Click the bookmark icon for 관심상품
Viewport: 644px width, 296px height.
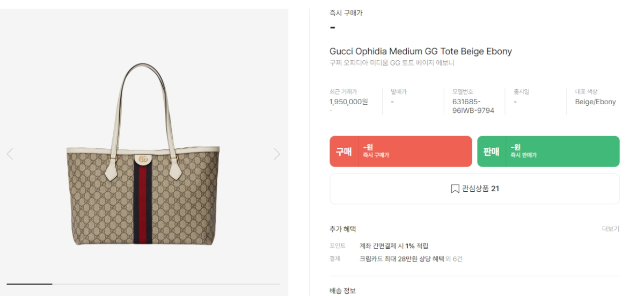(x=455, y=189)
